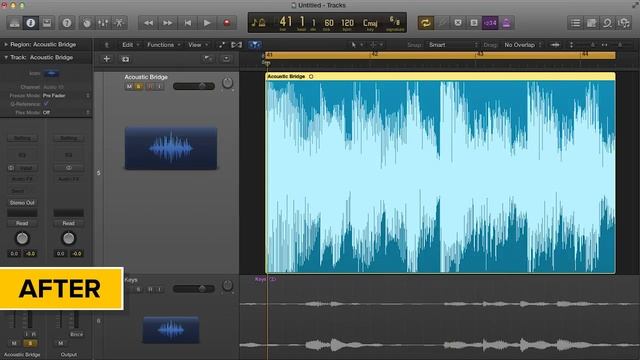Toggle the Q-Reference checkbox
The width and height of the screenshot is (640, 360).
(46, 104)
